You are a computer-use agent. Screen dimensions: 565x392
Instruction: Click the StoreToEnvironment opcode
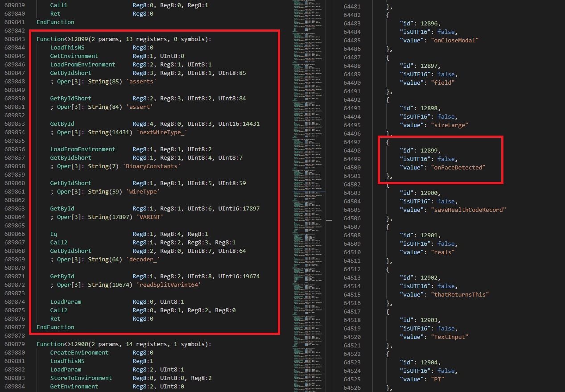click(81, 378)
